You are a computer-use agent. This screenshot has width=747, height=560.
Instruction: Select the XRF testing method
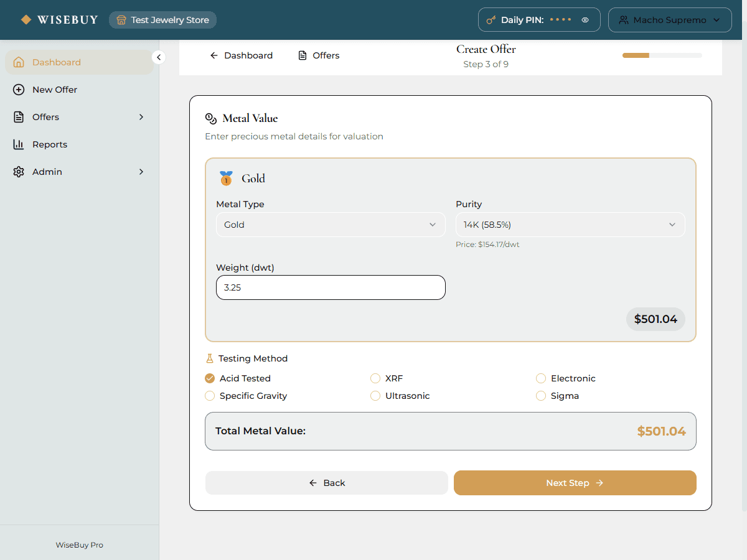375,378
